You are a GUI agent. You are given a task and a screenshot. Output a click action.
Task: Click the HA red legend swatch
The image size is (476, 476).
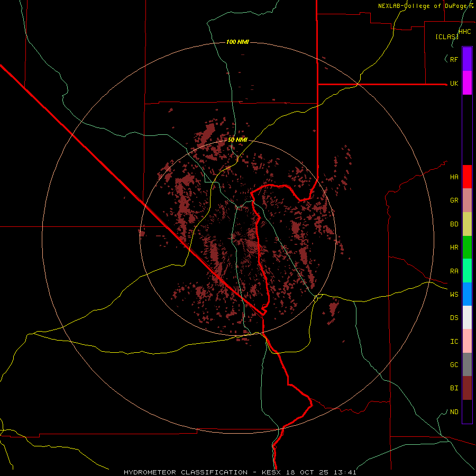pyautogui.click(x=467, y=177)
